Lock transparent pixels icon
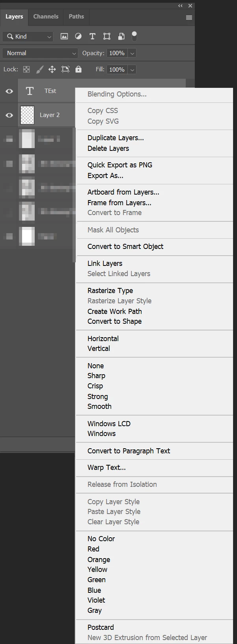237x644 pixels. click(26, 69)
